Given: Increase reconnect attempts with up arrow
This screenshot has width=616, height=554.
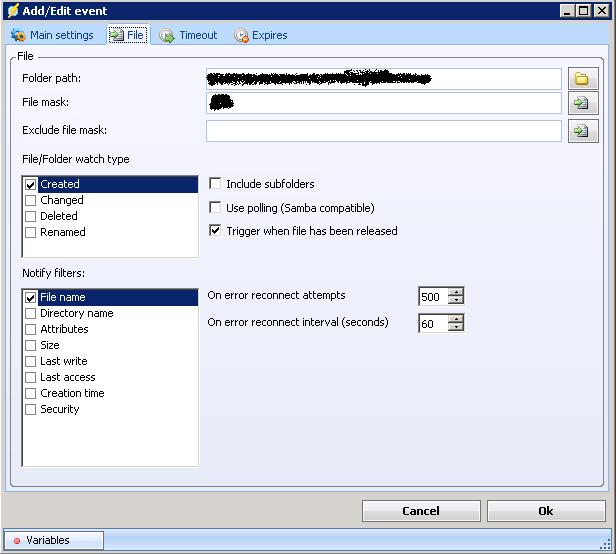Looking at the screenshot, I should point(456,292).
